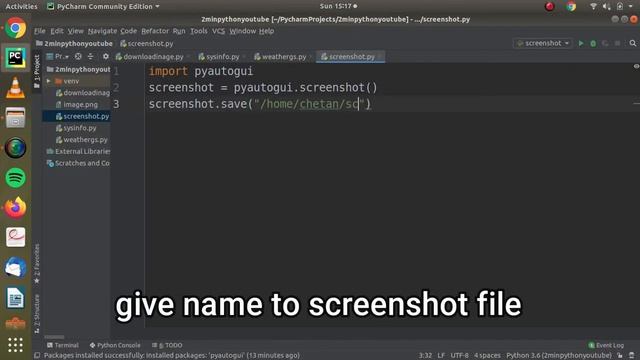The height and width of the screenshot is (360, 640).
Task: Toggle the Z: Structure tool window strip
Action: 37,313
